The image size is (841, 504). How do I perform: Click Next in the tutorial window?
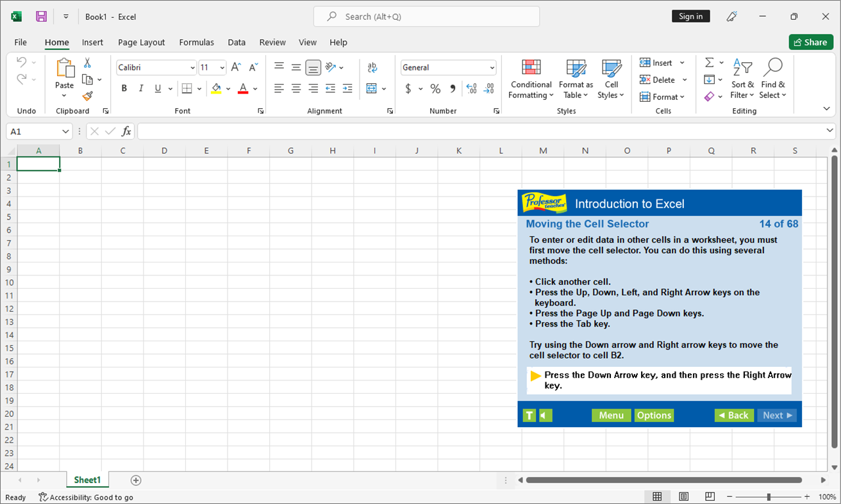click(776, 415)
